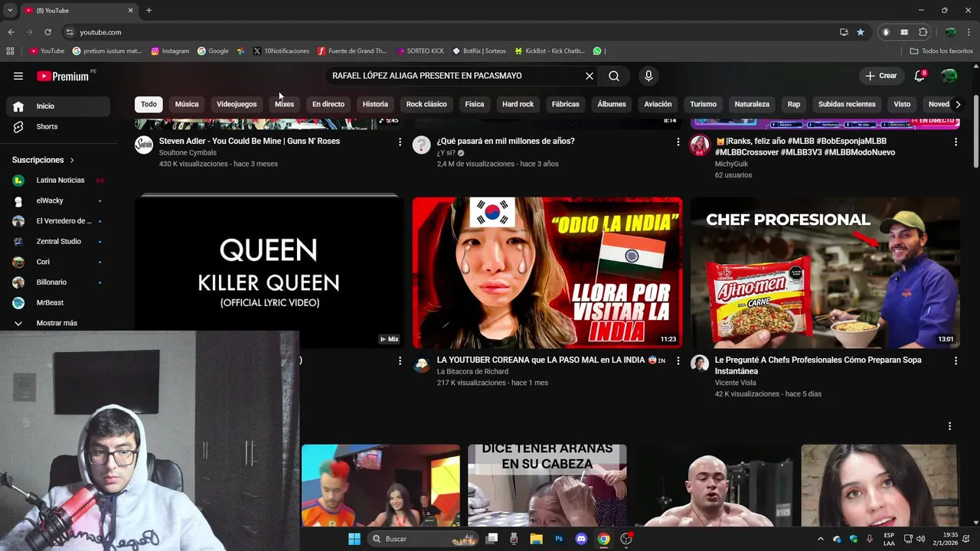The height and width of the screenshot is (551, 980).
Task: Click the Crear button
Action: pos(880,76)
